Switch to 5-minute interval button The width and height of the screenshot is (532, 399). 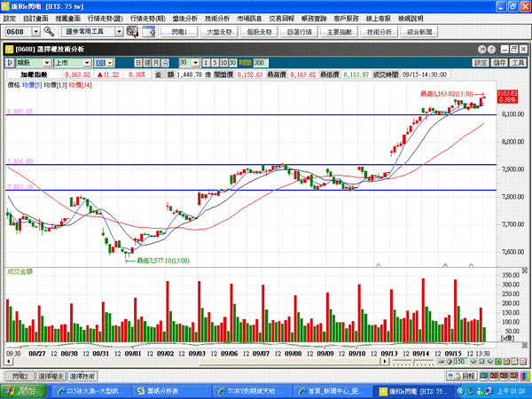215,63
